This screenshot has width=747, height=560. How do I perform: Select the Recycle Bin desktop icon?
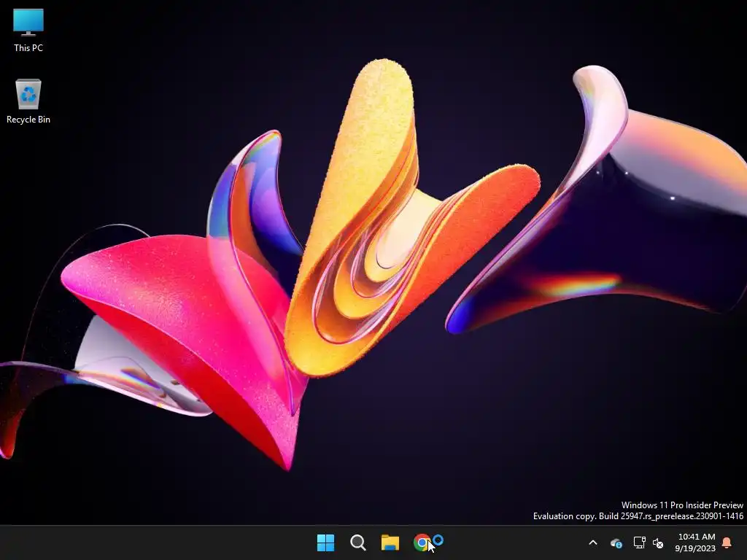[28, 101]
